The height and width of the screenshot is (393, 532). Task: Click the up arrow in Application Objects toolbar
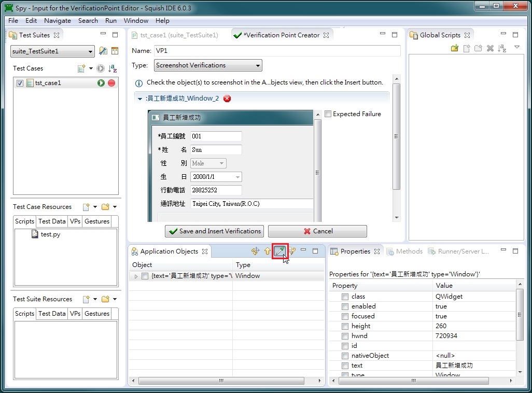point(268,251)
